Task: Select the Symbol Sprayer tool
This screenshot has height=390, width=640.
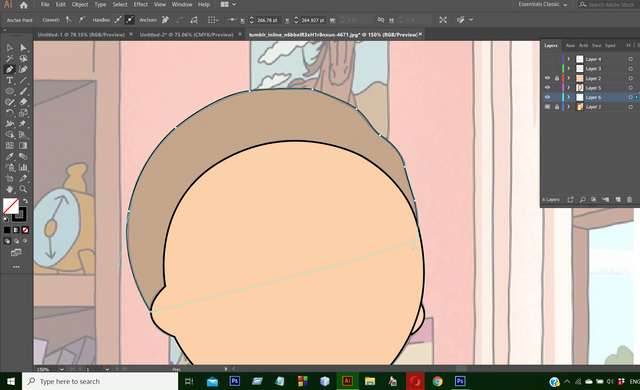Action: [9, 167]
